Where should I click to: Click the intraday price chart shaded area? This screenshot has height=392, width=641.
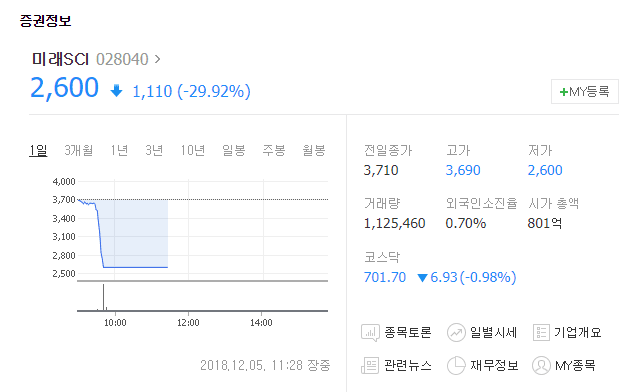pyautogui.click(x=135, y=234)
